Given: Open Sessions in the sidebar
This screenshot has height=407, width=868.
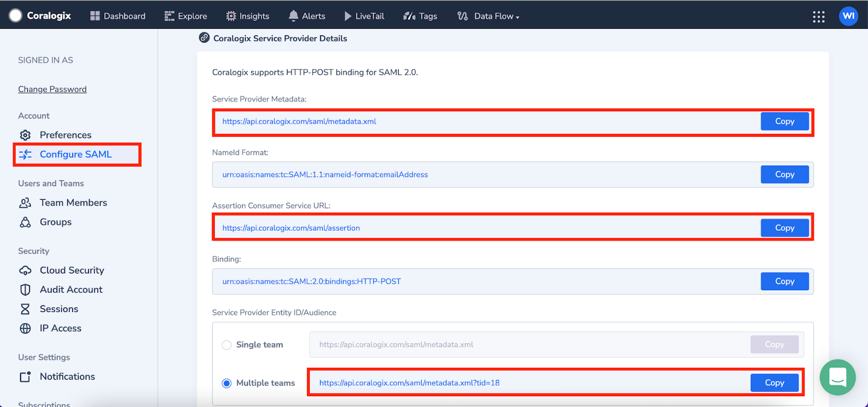Looking at the screenshot, I should pyautogui.click(x=59, y=309).
